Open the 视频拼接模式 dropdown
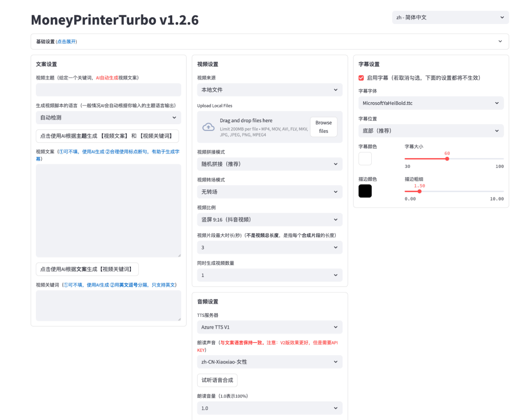 tap(270, 164)
